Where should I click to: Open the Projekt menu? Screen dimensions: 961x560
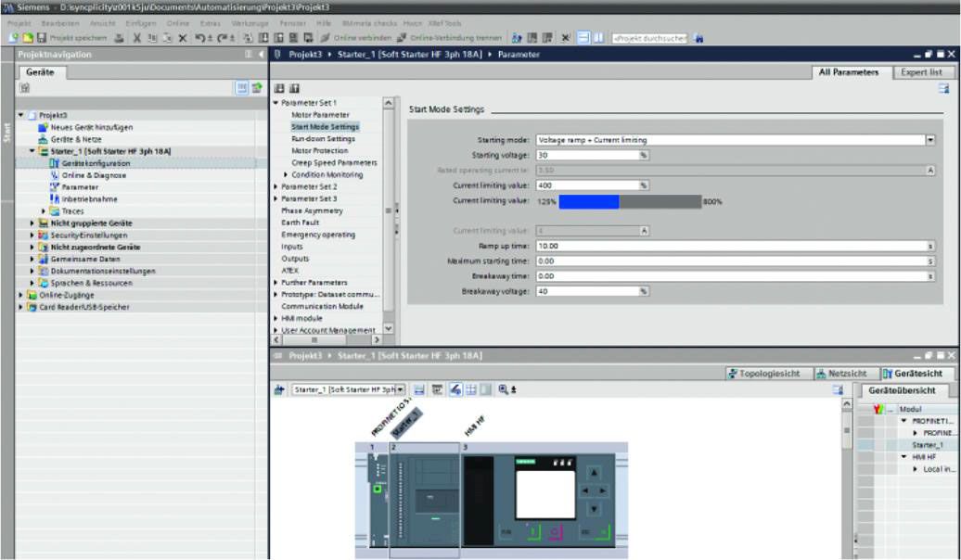[19, 23]
